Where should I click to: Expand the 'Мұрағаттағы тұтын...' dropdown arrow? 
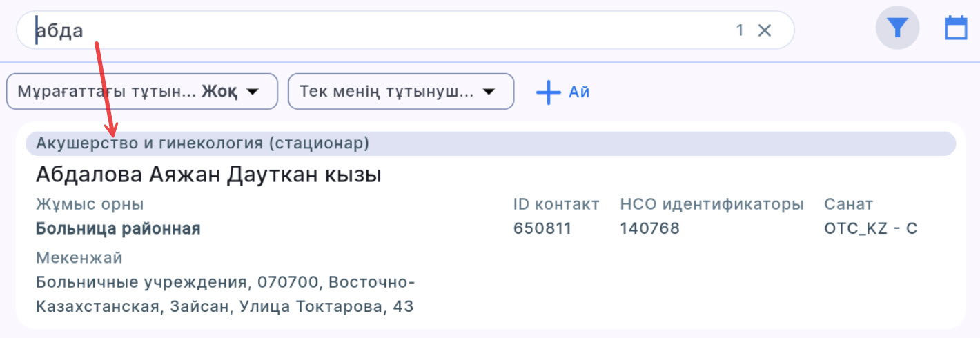point(253,92)
